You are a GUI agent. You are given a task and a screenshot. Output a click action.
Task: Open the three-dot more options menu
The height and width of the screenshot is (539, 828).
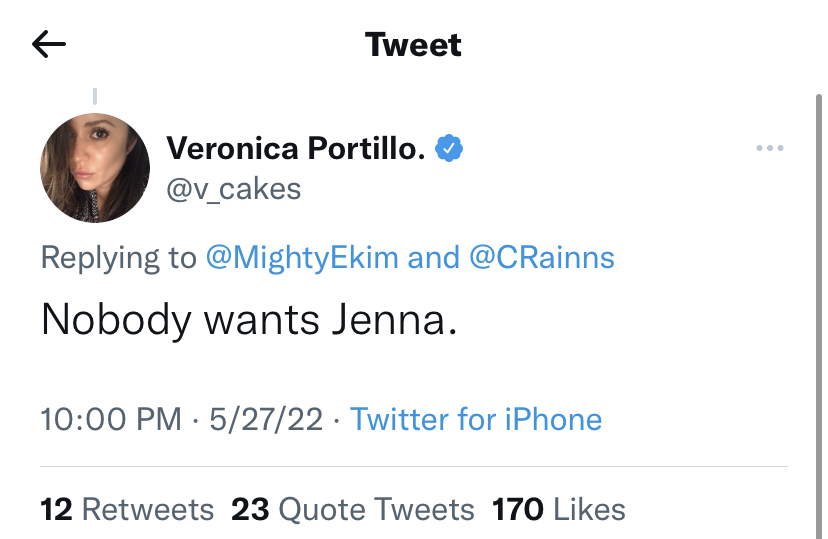[769, 148]
